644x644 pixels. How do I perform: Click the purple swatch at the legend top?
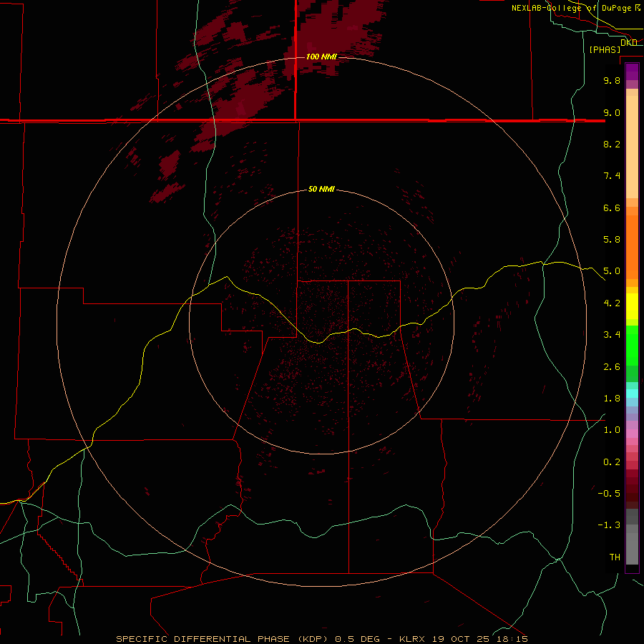pyautogui.click(x=632, y=72)
